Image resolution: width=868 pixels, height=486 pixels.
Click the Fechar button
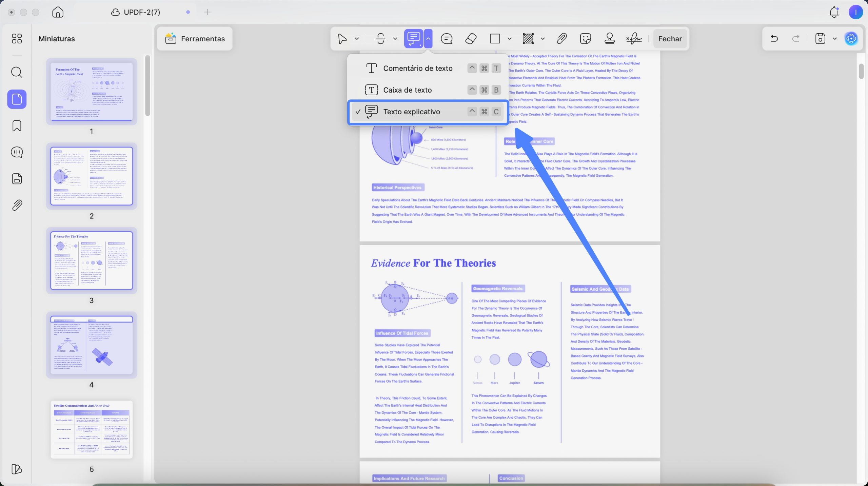[670, 39]
